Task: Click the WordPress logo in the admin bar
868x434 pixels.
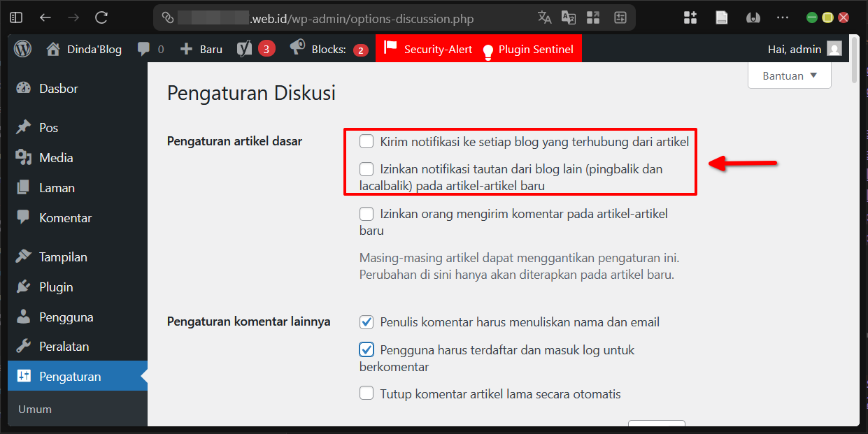Action: click(22, 48)
